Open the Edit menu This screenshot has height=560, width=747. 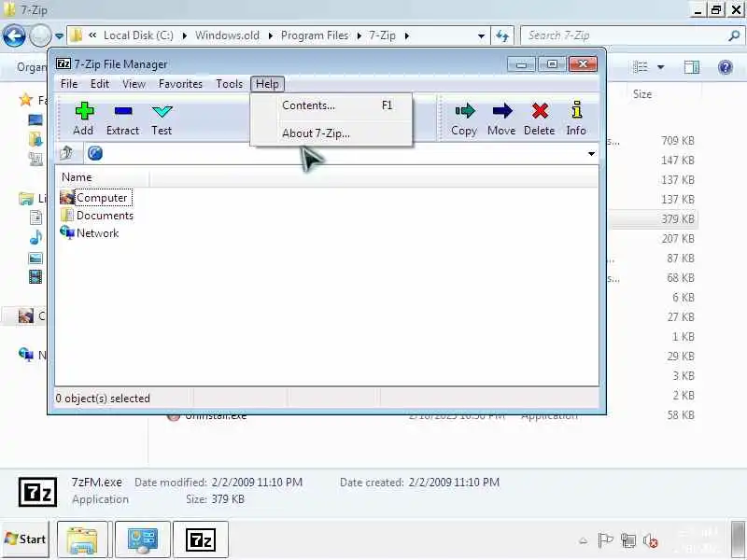click(x=100, y=84)
